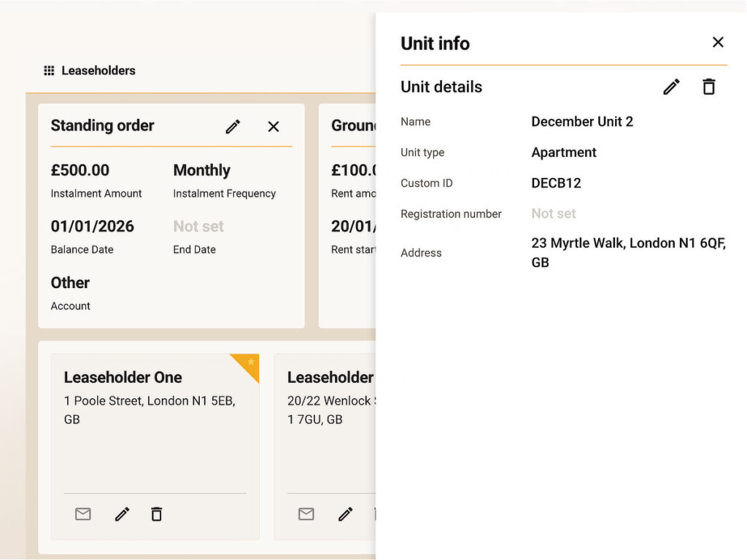Screen dimensions: 747x560
Task: Edit Leaseholder One details
Action: coord(122,514)
